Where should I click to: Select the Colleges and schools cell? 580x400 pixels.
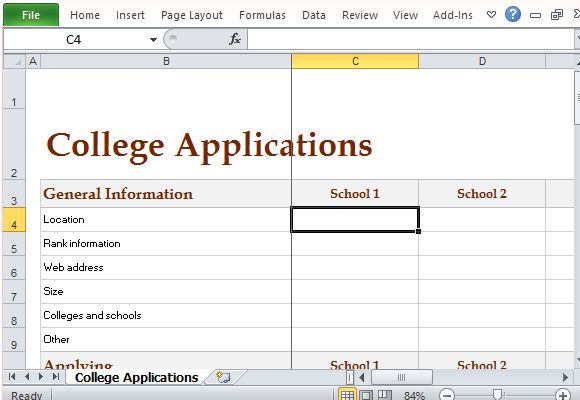[x=166, y=316]
